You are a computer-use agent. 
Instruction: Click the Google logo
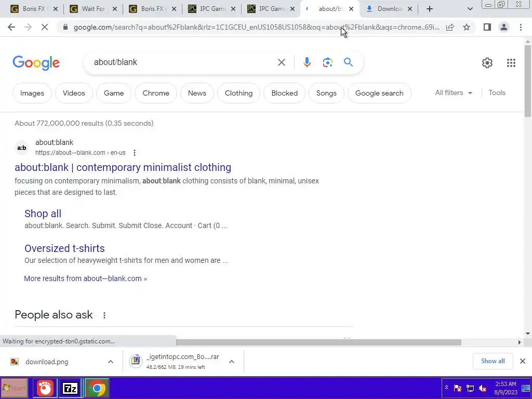[x=36, y=63]
